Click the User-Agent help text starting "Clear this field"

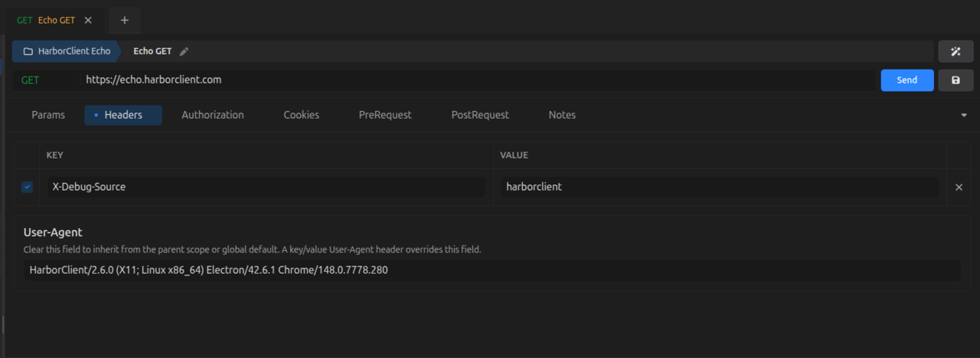pos(253,249)
